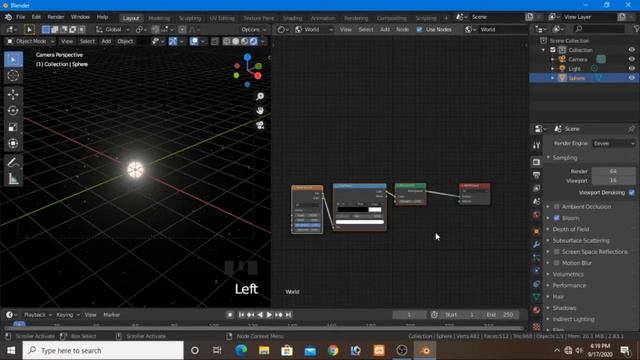Hide the Light in the outliner

pyautogui.click(x=632, y=69)
